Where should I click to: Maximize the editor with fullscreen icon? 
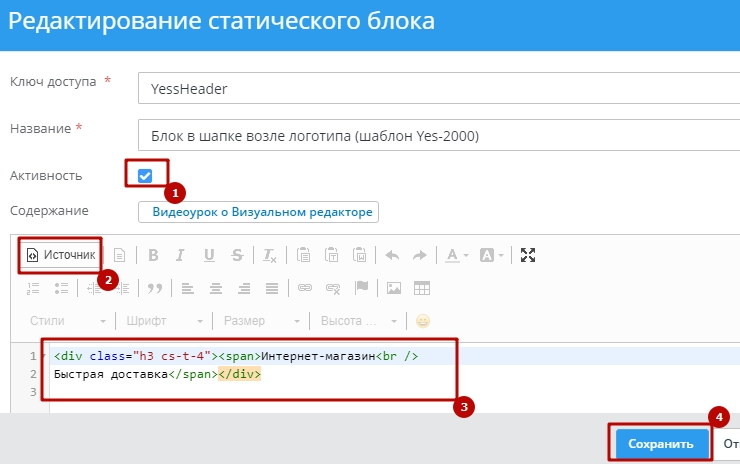[528, 255]
